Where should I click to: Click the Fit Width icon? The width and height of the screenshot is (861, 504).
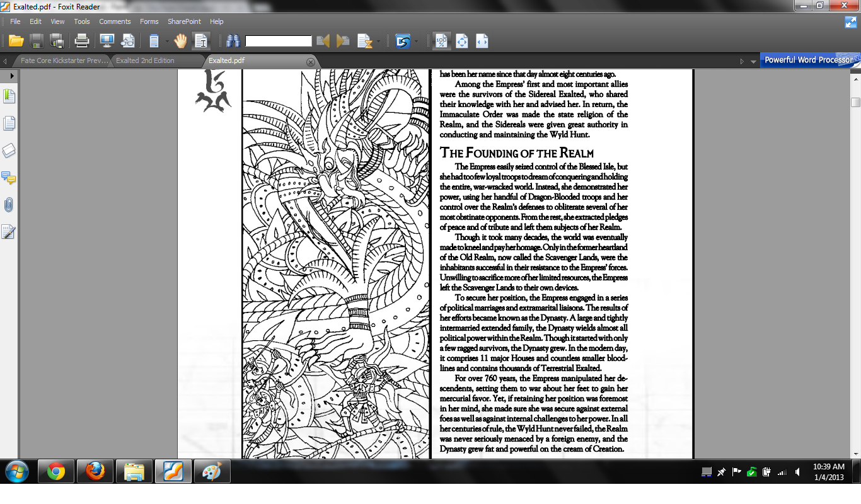(482, 42)
